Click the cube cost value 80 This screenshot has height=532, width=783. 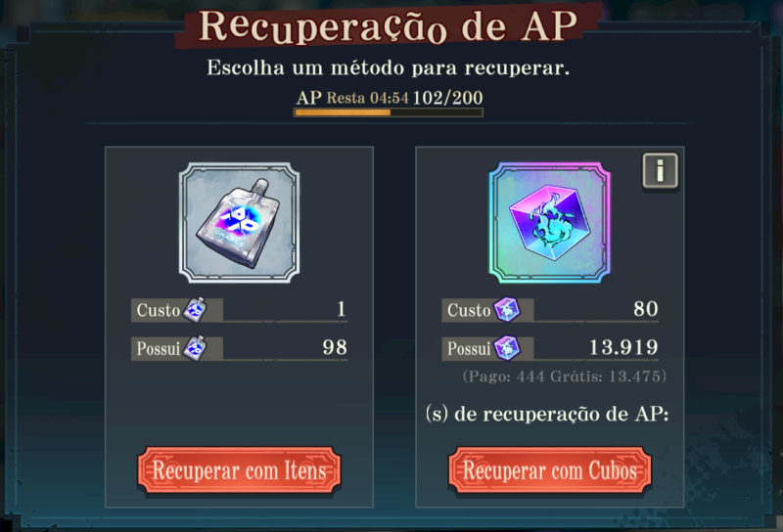point(646,309)
